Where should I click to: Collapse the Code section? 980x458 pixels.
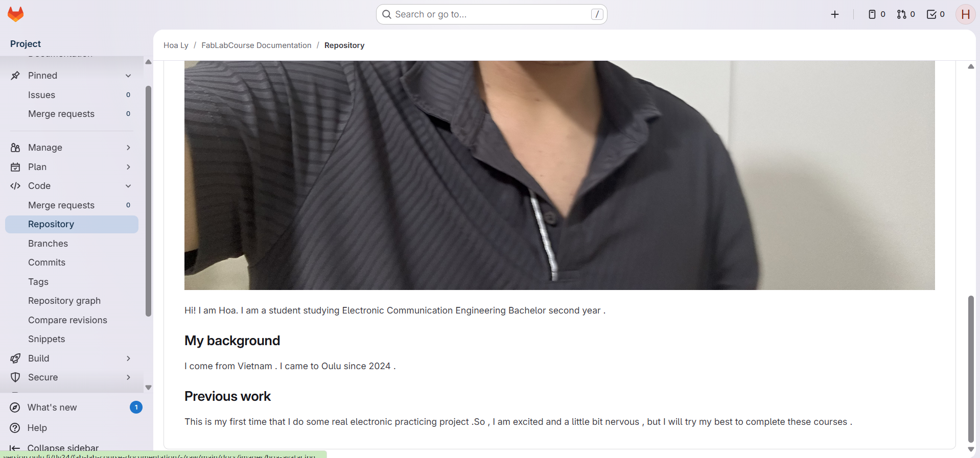(128, 186)
